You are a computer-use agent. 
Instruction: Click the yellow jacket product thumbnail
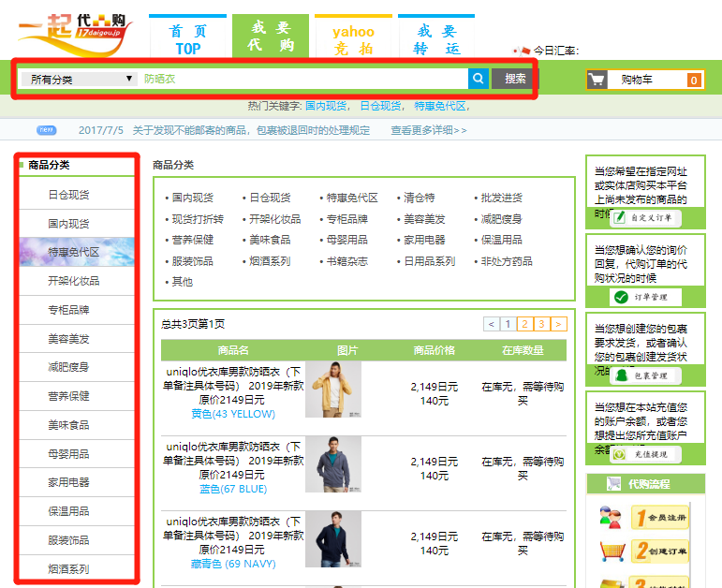[x=333, y=390]
